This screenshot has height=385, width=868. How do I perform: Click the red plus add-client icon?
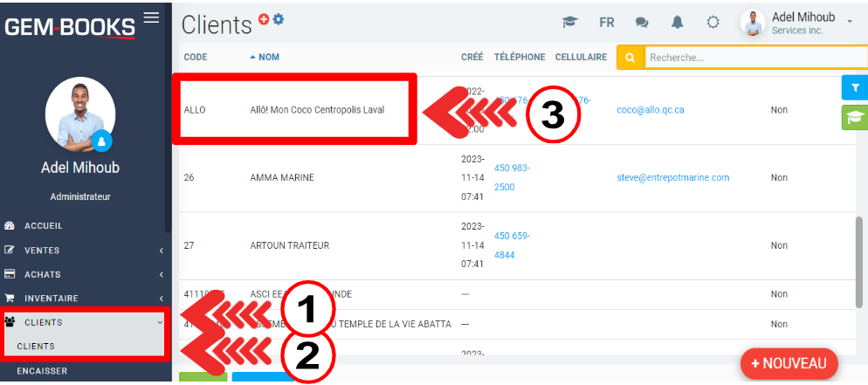[264, 19]
